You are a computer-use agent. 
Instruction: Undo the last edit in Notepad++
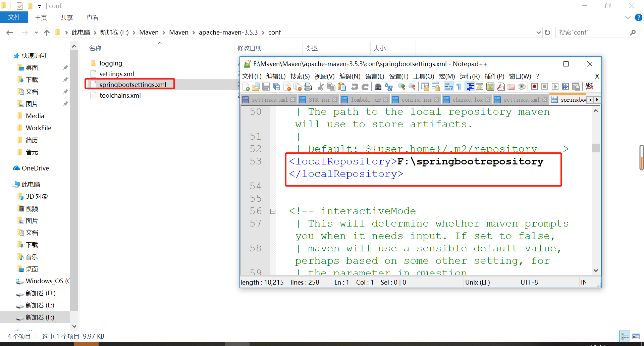click(x=355, y=87)
